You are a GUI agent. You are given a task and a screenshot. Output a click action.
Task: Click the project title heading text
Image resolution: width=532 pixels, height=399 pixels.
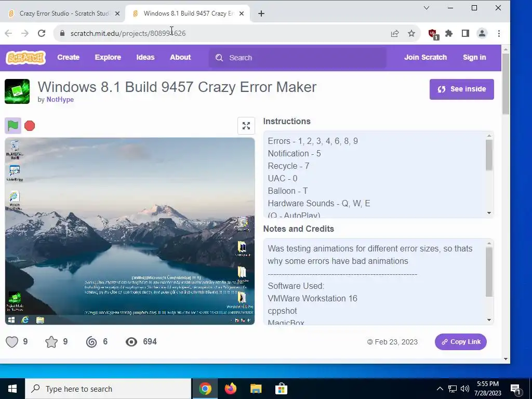click(177, 87)
